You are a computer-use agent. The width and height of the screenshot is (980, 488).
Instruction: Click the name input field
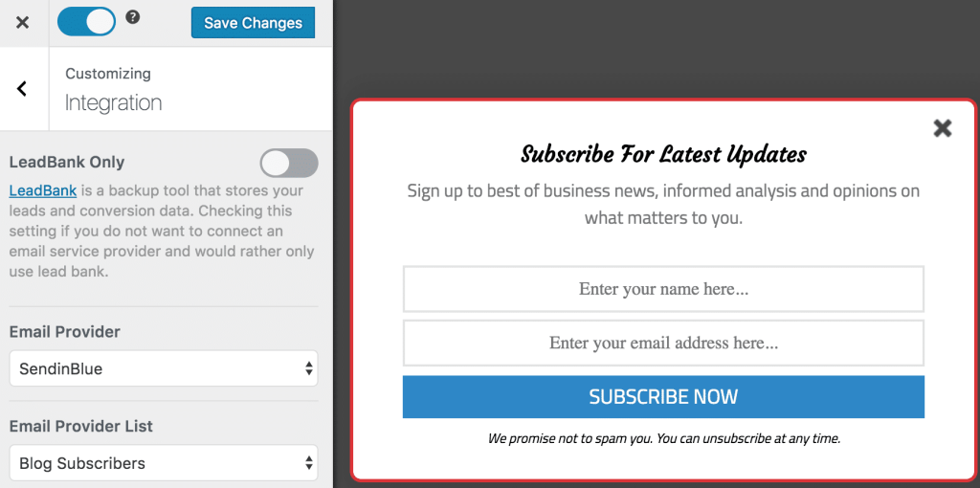click(x=663, y=289)
